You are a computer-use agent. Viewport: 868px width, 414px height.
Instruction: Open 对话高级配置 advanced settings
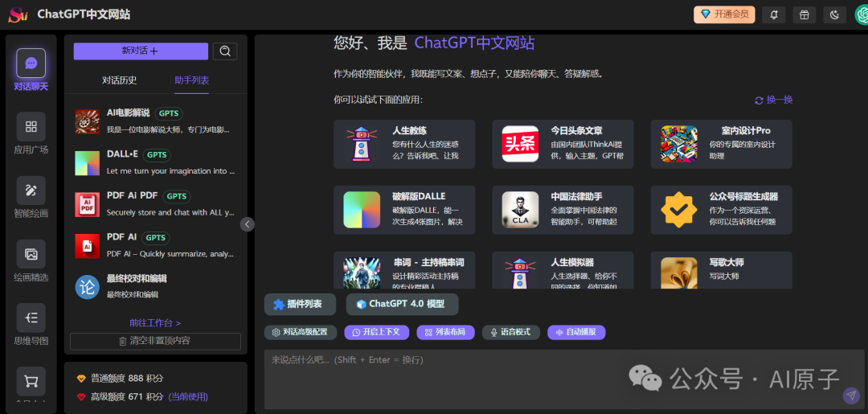pyautogui.click(x=300, y=332)
